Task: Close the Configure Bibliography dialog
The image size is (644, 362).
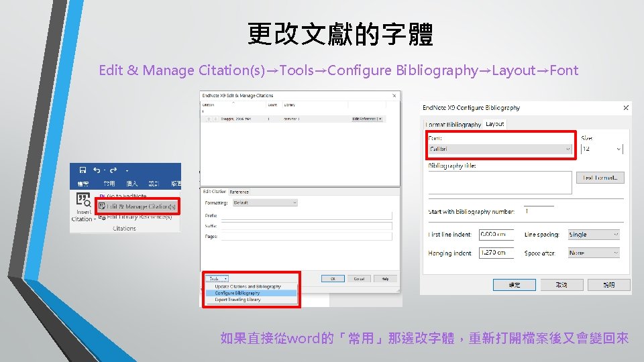Action: pos(626,108)
